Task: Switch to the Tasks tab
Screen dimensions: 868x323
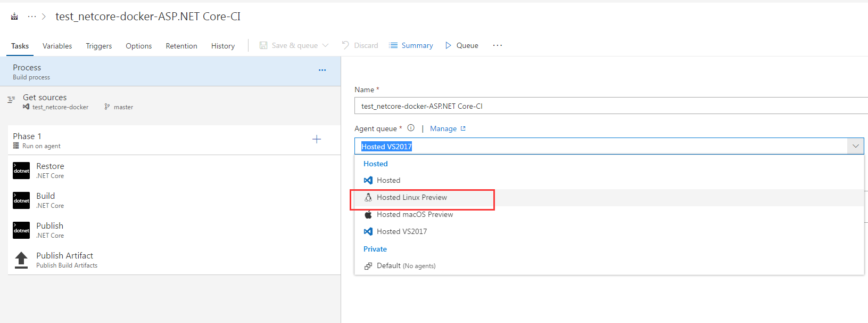Action: pos(20,46)
